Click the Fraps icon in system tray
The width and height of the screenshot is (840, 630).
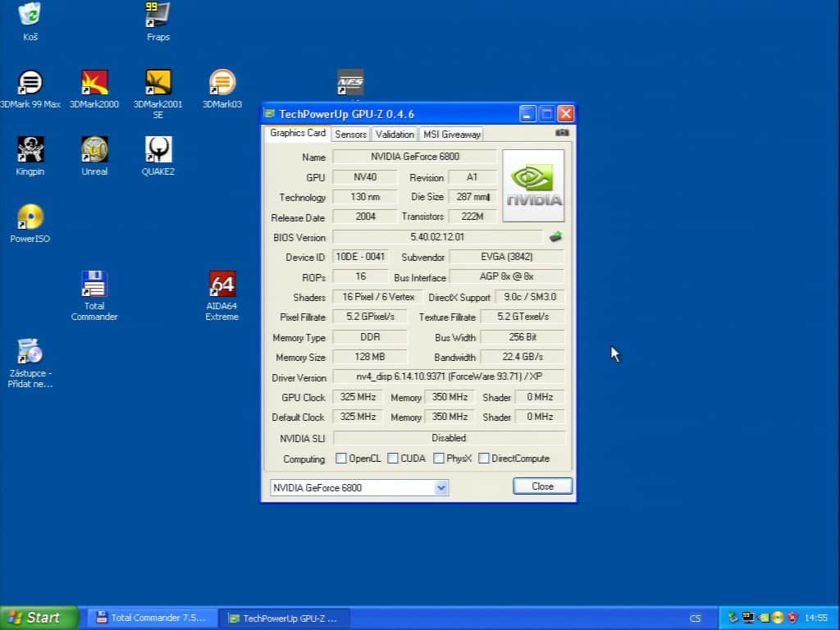pyautogui.click(x=748, y=618)
